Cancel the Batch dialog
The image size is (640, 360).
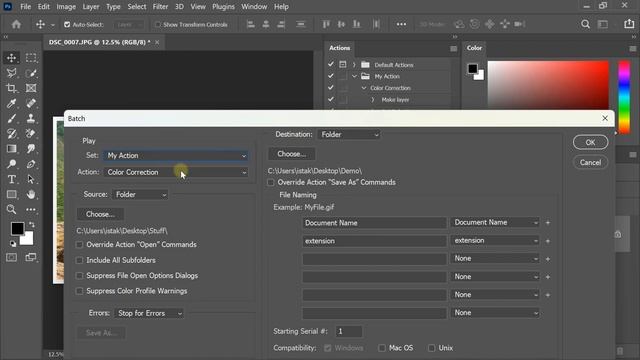click(x=590, y=162)
